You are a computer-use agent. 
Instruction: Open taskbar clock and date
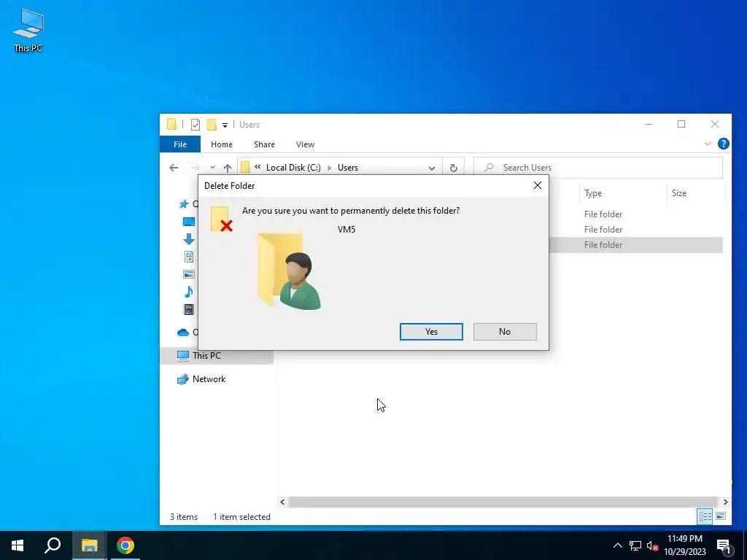tap(685, 545)
